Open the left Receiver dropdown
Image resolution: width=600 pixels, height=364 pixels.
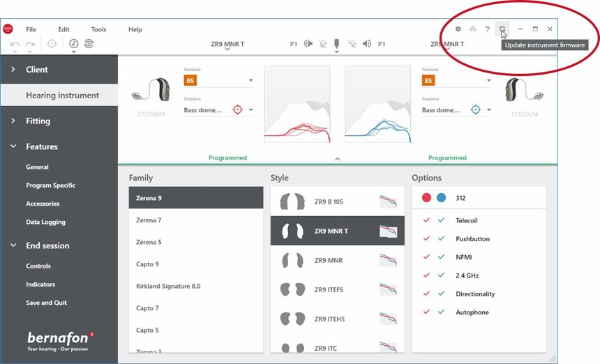pyautogui.click(x=250, y=81)
